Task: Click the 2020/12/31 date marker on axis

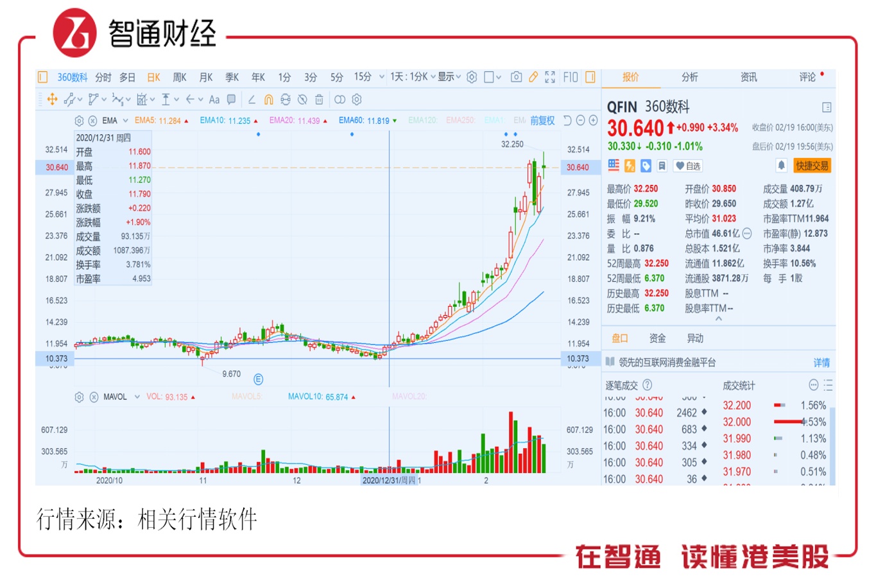Action: 389,480
